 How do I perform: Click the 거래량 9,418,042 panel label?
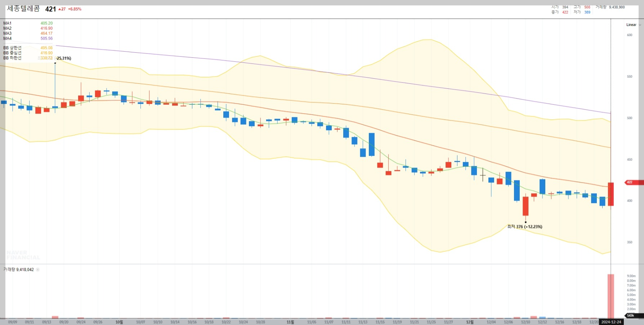pyautogui.click(x=19, y=269)
